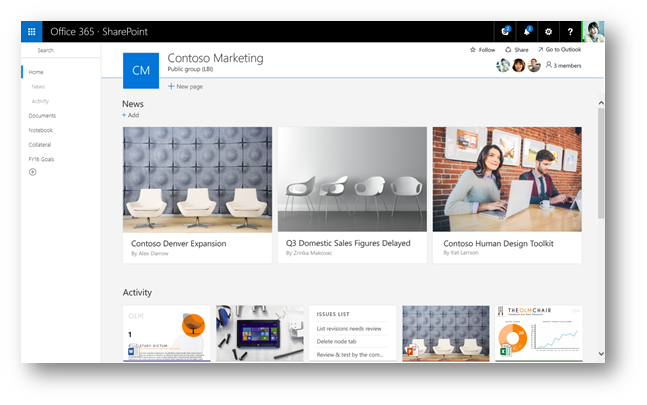Viewport: 647px width, 405px height.
Task: Open the settings gear in the header
Action: coord(548,32)
